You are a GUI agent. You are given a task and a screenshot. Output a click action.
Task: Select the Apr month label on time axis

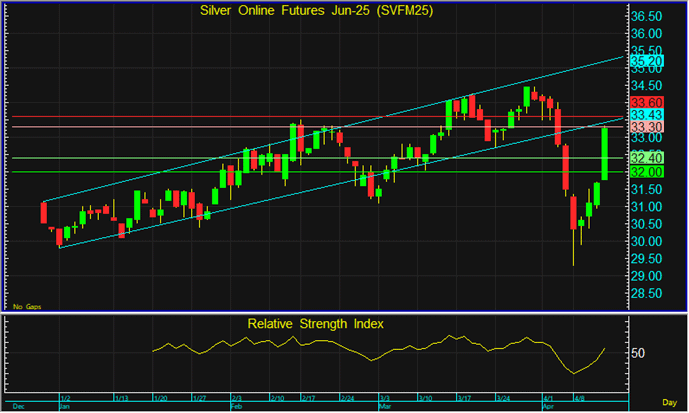click(549, 408)
